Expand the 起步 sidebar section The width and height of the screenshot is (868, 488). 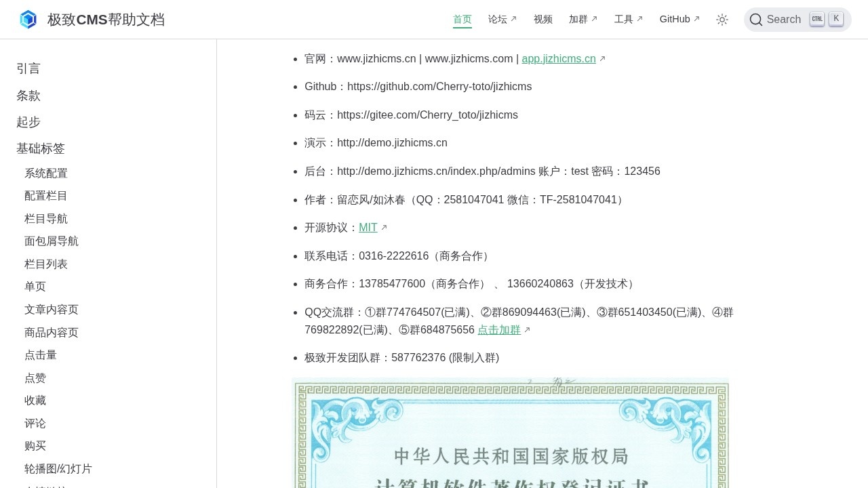(28, 122)
